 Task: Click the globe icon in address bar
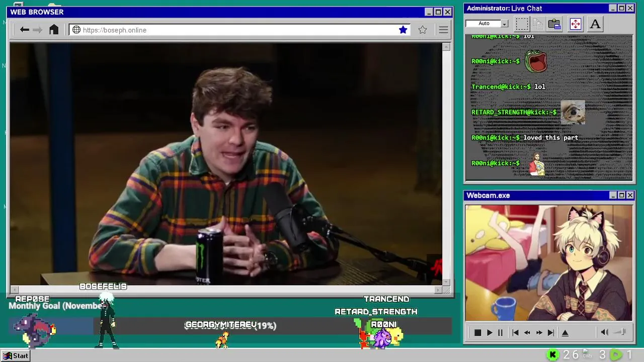coord(76,30)
